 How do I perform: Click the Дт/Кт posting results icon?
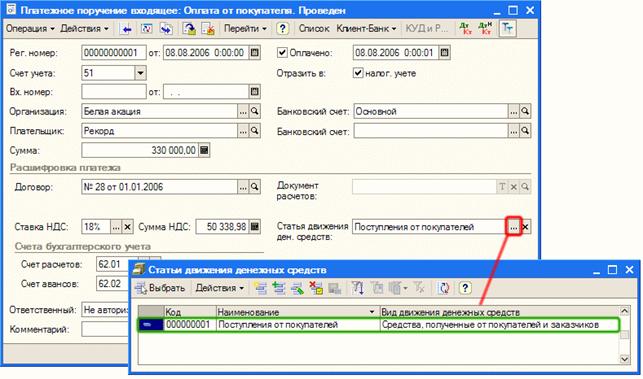coord(466,29)
